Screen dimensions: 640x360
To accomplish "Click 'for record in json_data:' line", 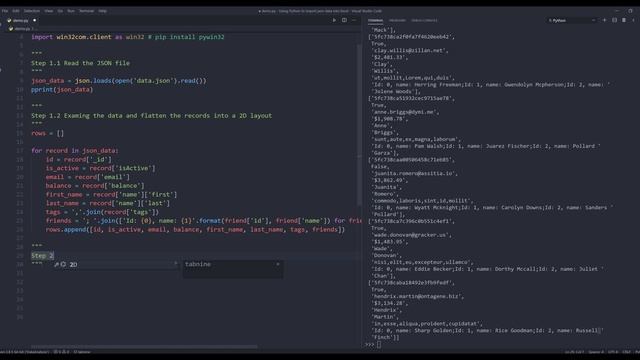I will [75, 151].
